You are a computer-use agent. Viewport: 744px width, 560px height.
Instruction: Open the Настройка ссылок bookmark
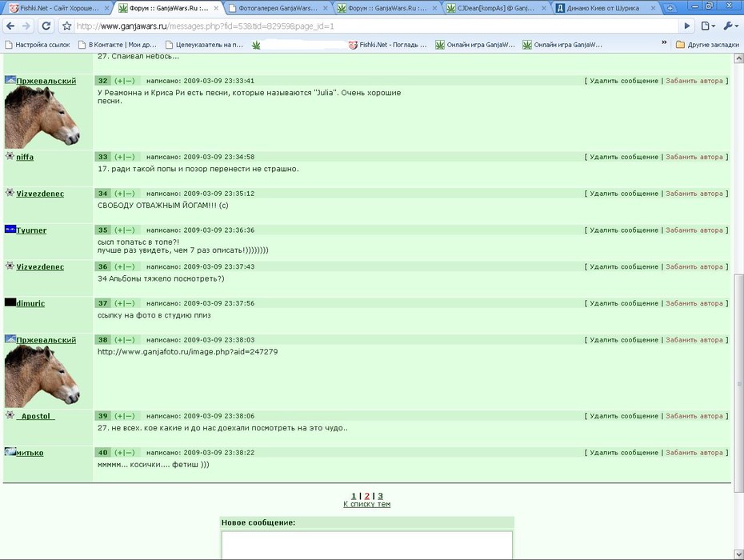point(38,45)
